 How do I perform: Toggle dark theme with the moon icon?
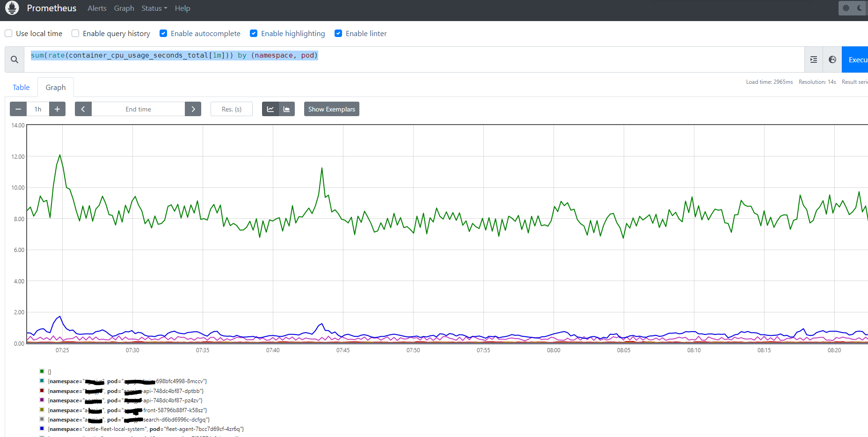click(x=860, y=8)
